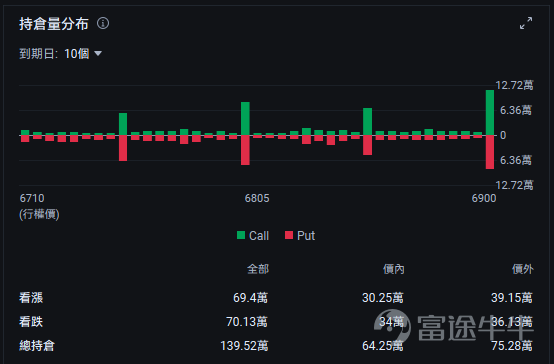This screenshot has width=554, height=364.
Task: Click the 30.25萬 in-the-money call value
Action: [x=383, y=298]
